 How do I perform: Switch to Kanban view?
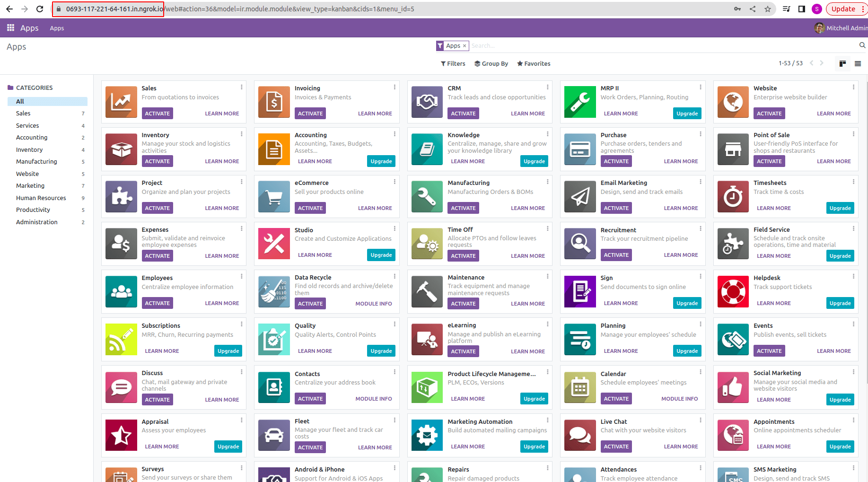pyautogui.click(x=842, y=63)
